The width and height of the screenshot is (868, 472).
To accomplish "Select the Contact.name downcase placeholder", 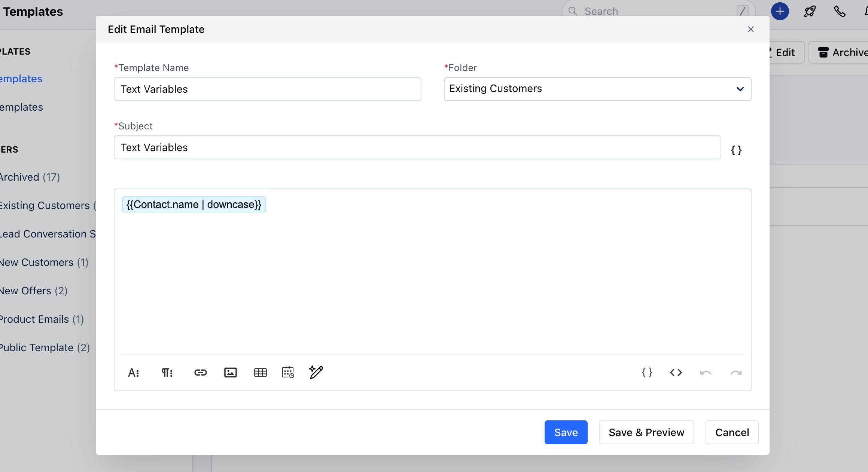I will [194, 205].
